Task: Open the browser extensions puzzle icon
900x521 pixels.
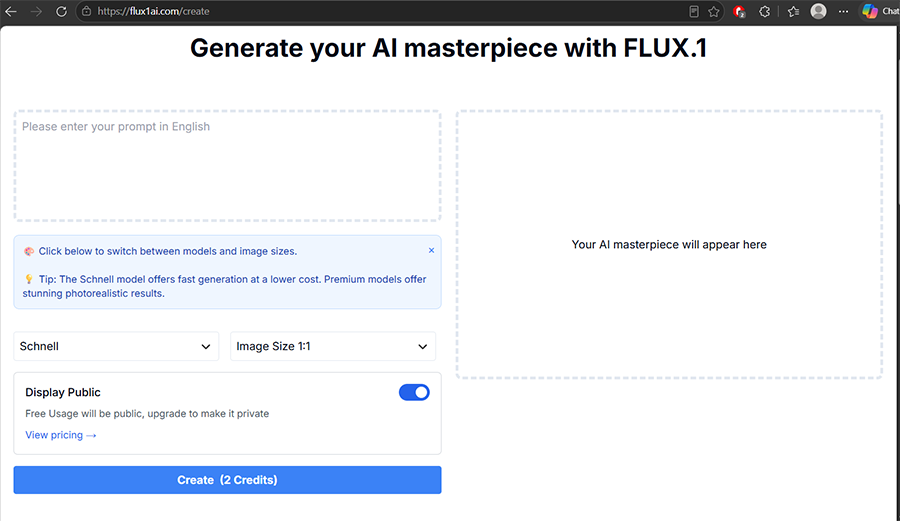Action: pos(765,11)
